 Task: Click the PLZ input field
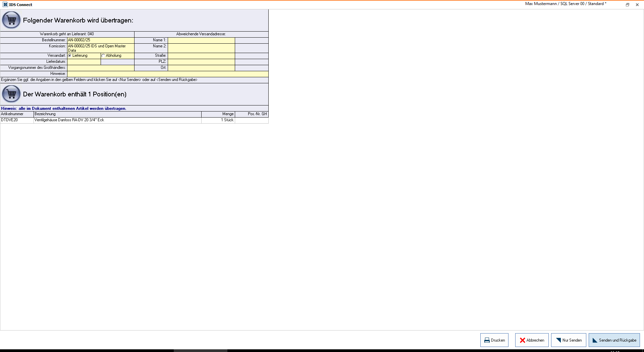(201, 62)
